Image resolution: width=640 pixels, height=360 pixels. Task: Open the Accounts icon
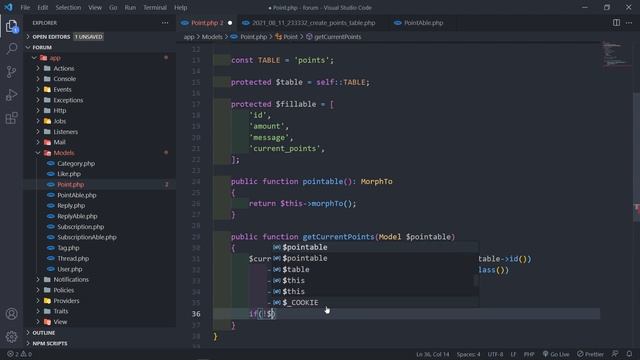(x=11, y=313)
